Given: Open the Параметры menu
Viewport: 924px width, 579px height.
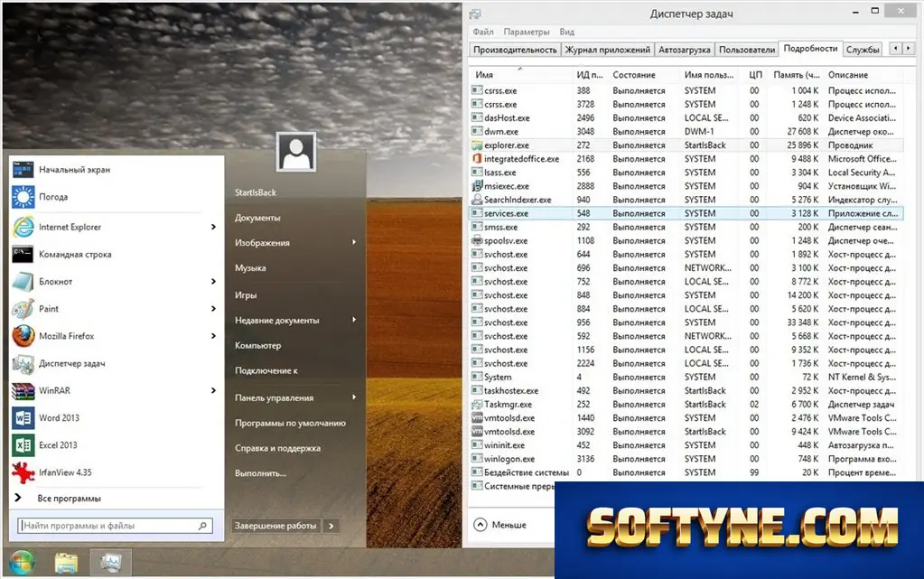Looking at the screenshot, I should (527, 32).
